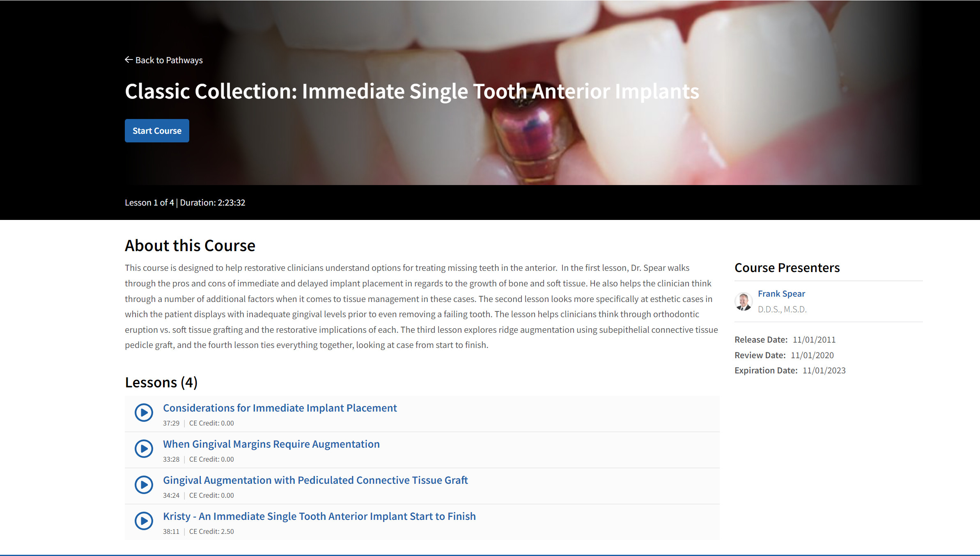Open When Gingival Margins Require Augmentation link
The image size is (980, 556).
pos(271,444)
